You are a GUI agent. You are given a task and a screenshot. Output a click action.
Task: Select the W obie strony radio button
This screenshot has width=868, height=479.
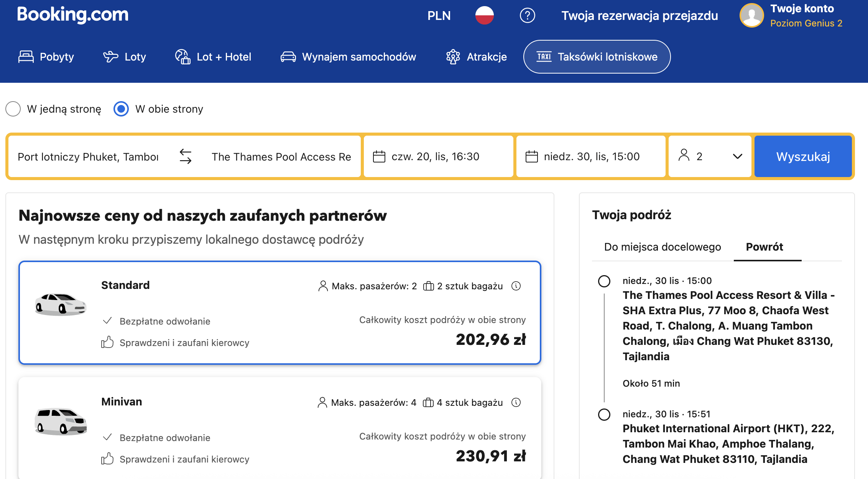point(121,109)
